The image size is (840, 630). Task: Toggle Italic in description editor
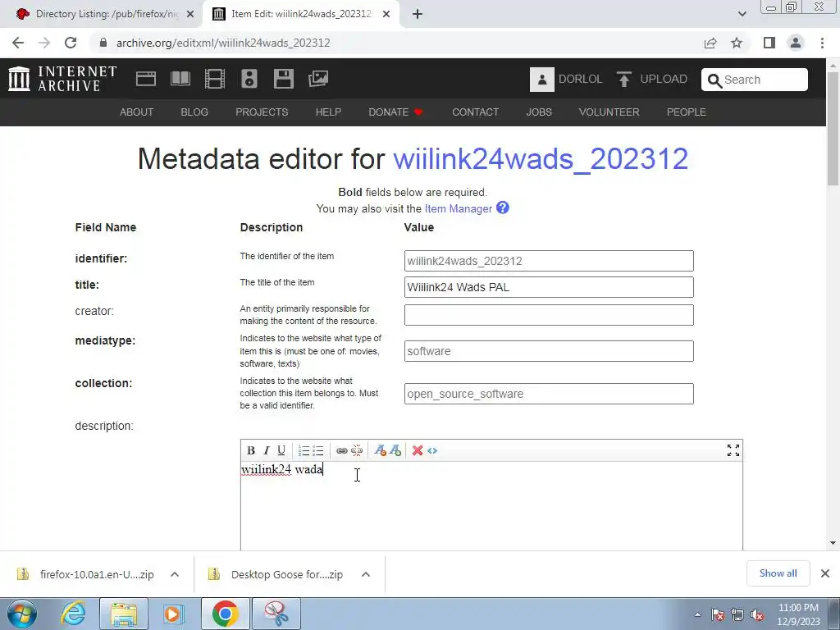tap(267, 450)
